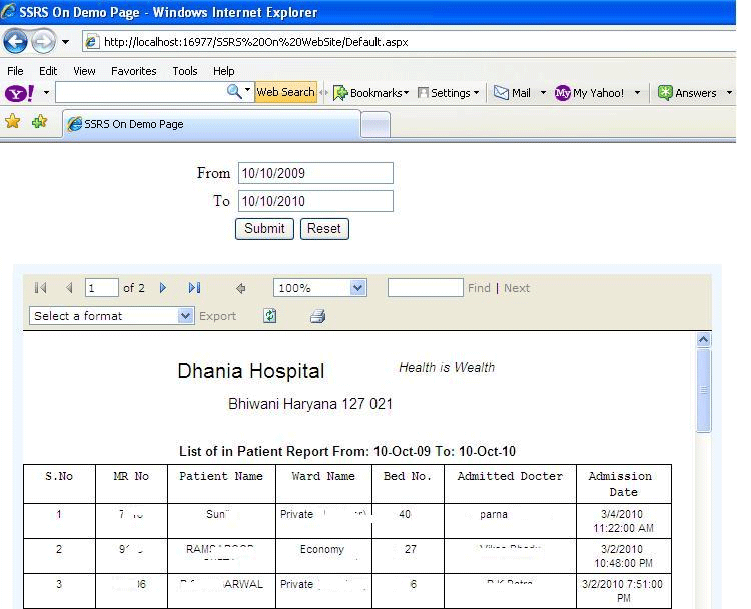Click the report vertical scrollbar thumb
The height and width of the screenshot is (609, 751).
704,390
